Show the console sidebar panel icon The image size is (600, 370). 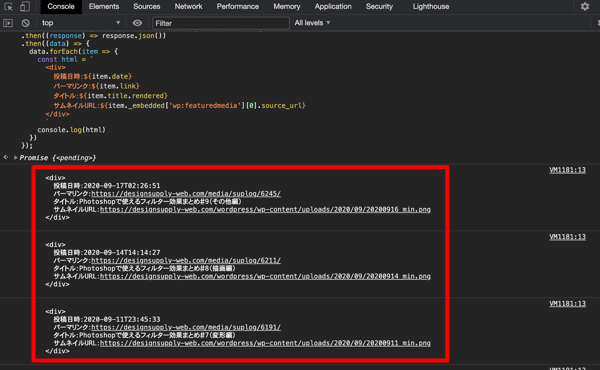click(8, 23)
